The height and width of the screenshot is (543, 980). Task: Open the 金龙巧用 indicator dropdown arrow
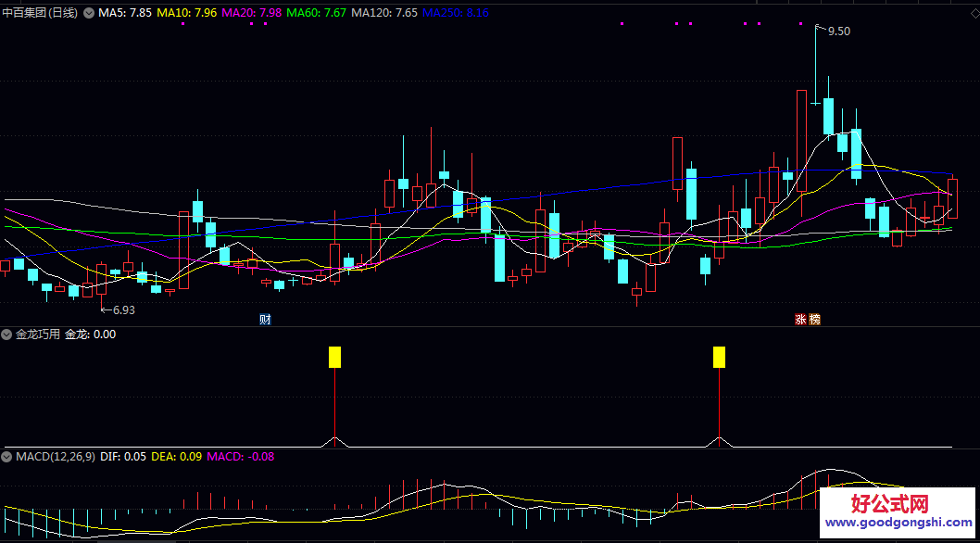pyautogui.click(x=7, y=335)
